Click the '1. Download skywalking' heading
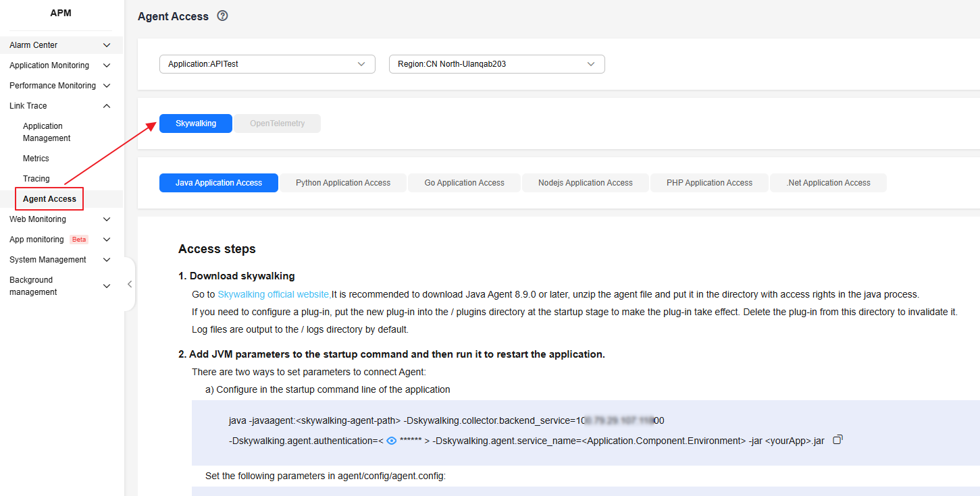Viewport: 980px width, 496px height. (x=236, y=276)
